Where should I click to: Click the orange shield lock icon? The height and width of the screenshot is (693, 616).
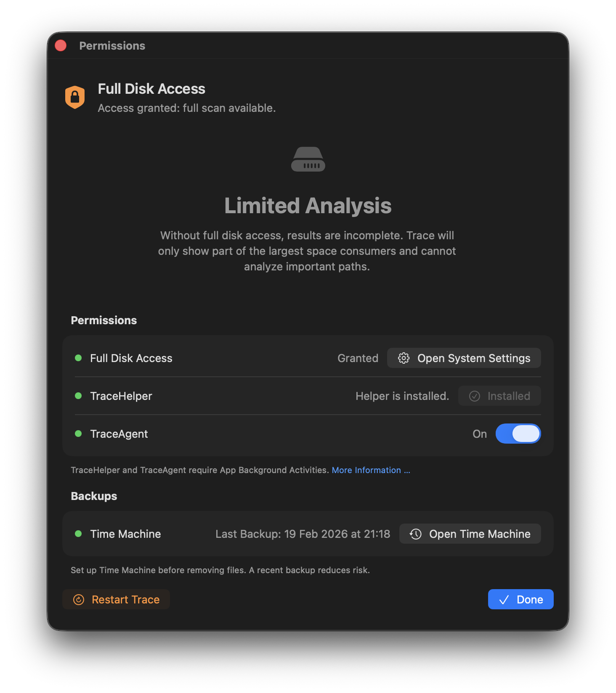coord(75,97)
